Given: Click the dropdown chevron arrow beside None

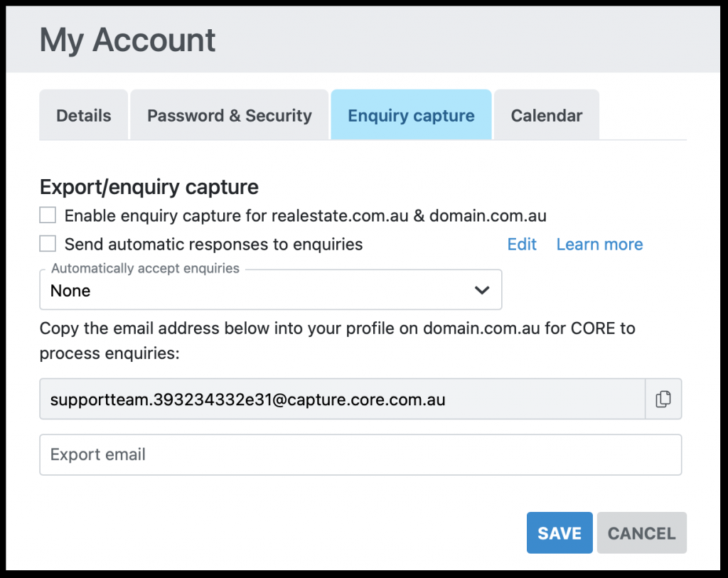Looking at the screenshot, I should point(481,290).
